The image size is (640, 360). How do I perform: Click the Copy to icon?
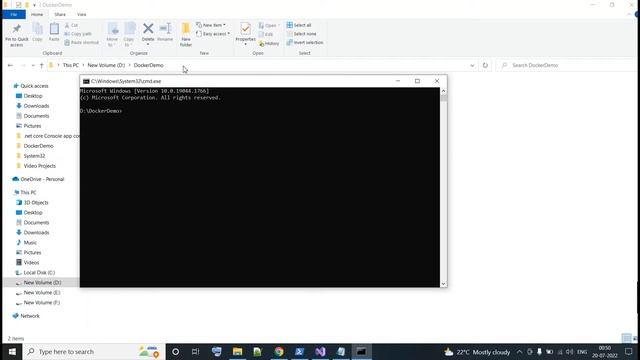(x=129, y=35)
